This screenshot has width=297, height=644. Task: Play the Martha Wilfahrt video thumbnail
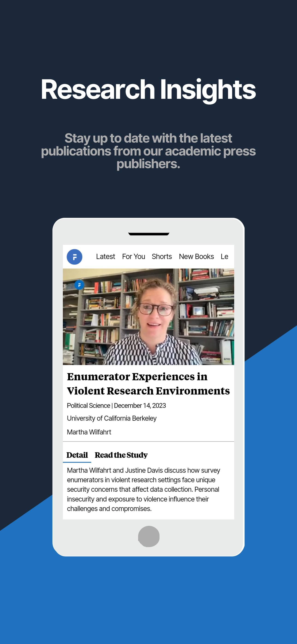pyautogui.click(x=148, y=316)
